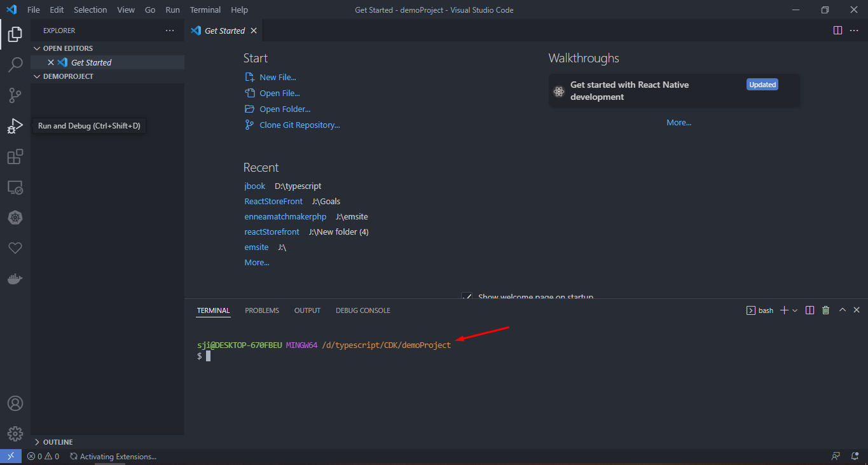Open the Source Control view
Screen dimensions: 868x465
pos(15,95)
